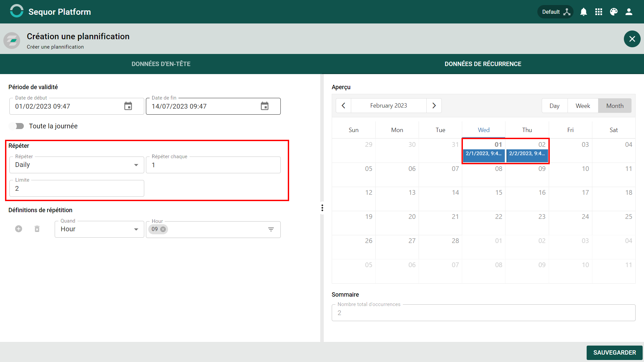The height and width of the screenshot is (362, 644).
Task: Click the Sun column header
Action: click(x=354, y=130)
